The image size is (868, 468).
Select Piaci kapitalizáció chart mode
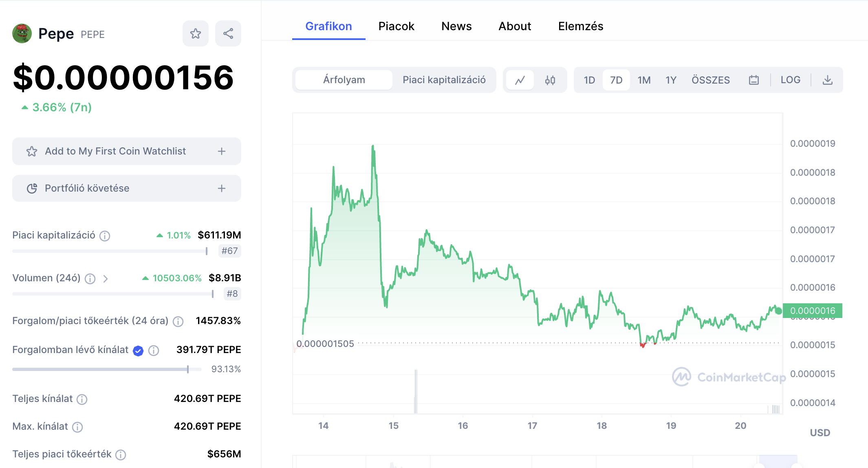click(444, 80)
